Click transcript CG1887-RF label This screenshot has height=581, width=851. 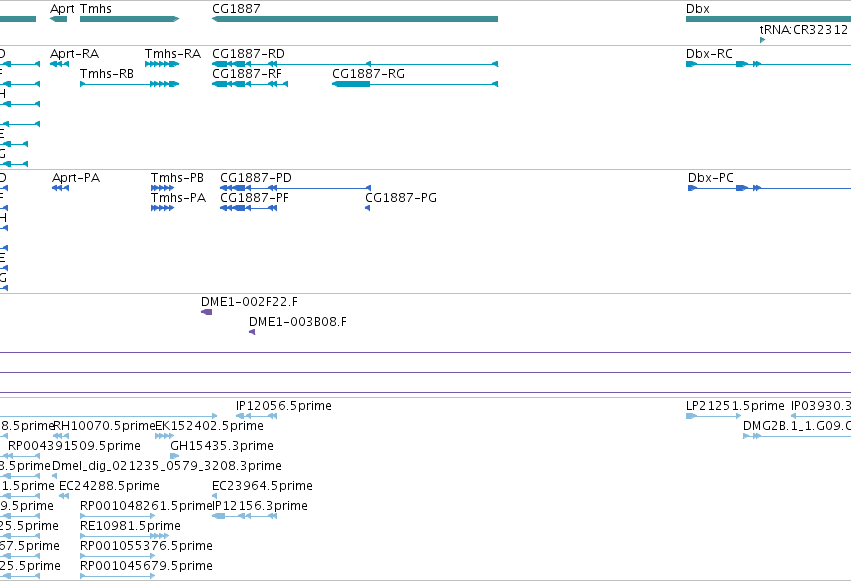[247, 74]
